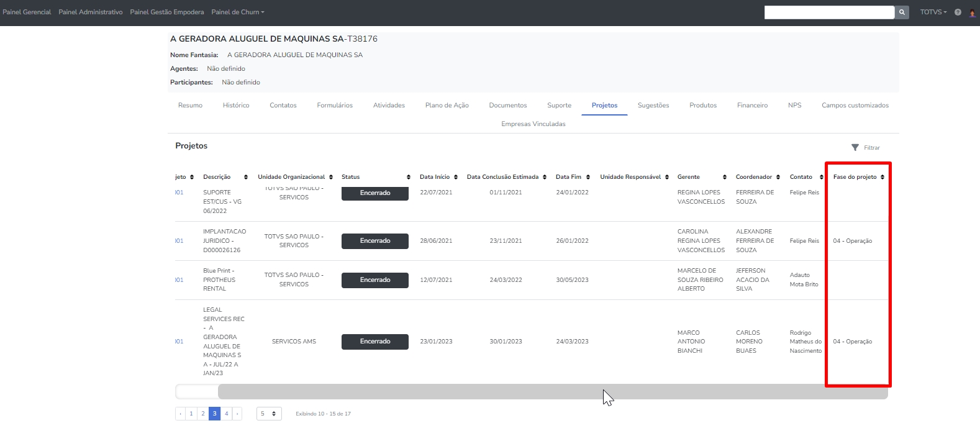Click date 28/06/2021 cell
The height and width of the screenshot is (436, 980).
coord(436,241)
